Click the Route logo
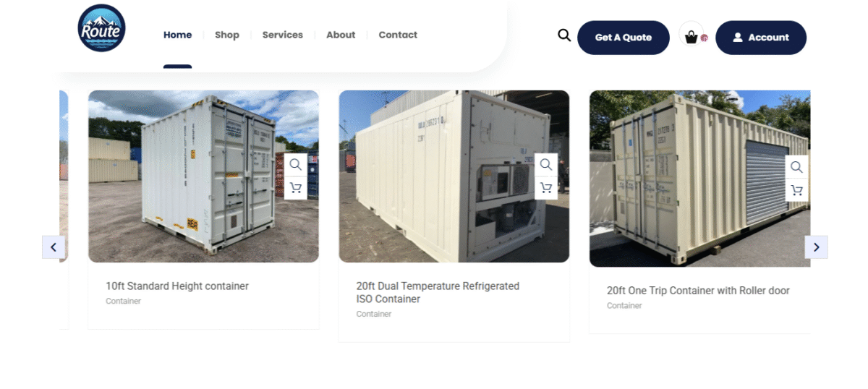 coord(102,28)
